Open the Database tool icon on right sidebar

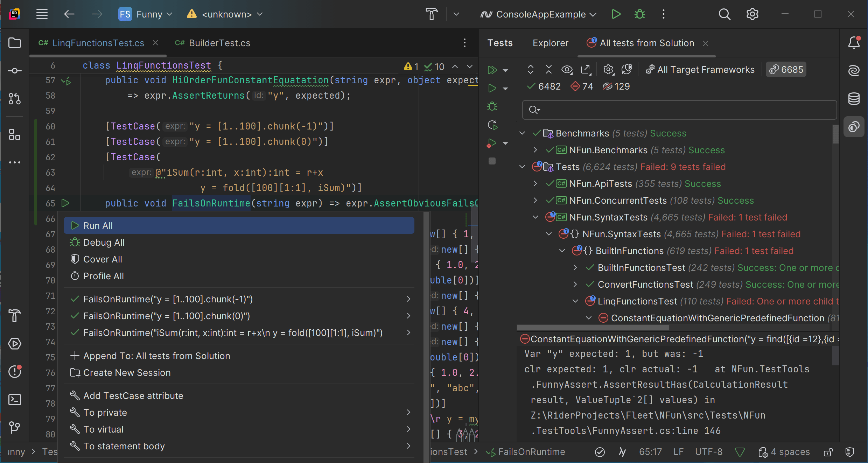[x=854, y=99]
